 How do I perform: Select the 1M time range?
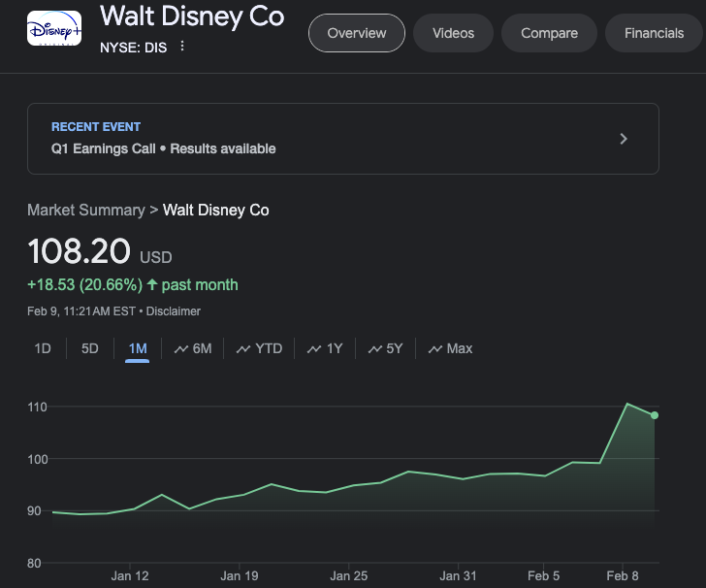(x=137, y=348)
